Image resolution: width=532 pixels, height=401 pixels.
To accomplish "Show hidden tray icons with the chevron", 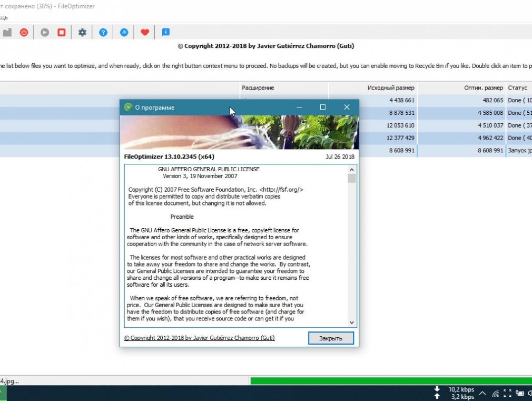I will (x=482, y=394).
